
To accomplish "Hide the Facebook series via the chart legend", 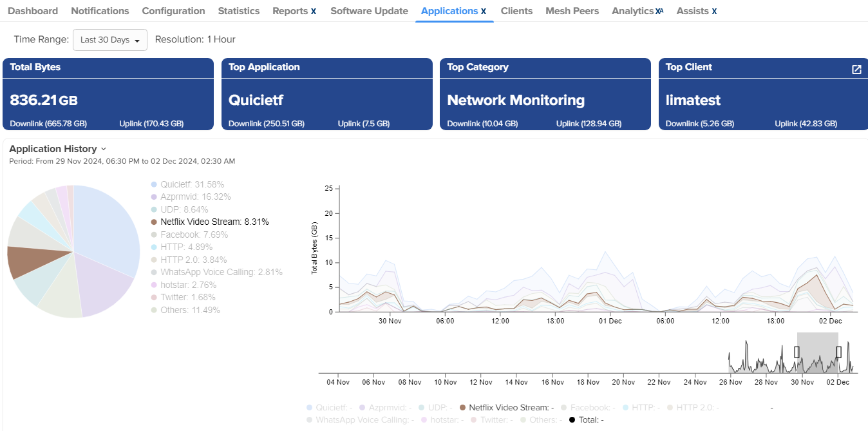I will 563,407.
